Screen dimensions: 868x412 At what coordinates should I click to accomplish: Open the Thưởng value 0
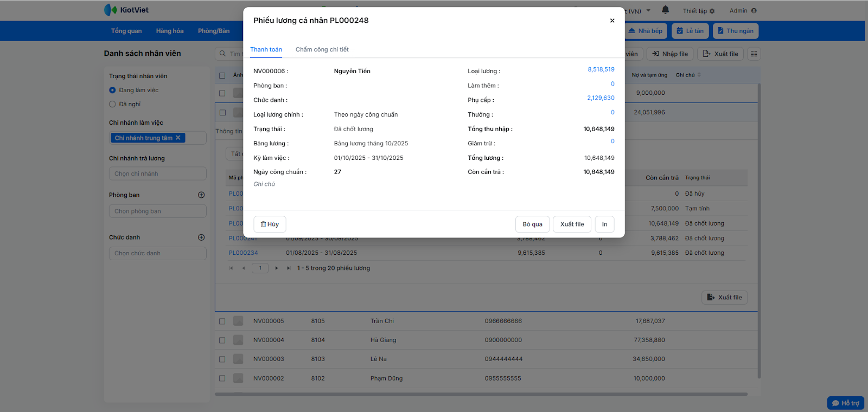(x=612, y=112)
